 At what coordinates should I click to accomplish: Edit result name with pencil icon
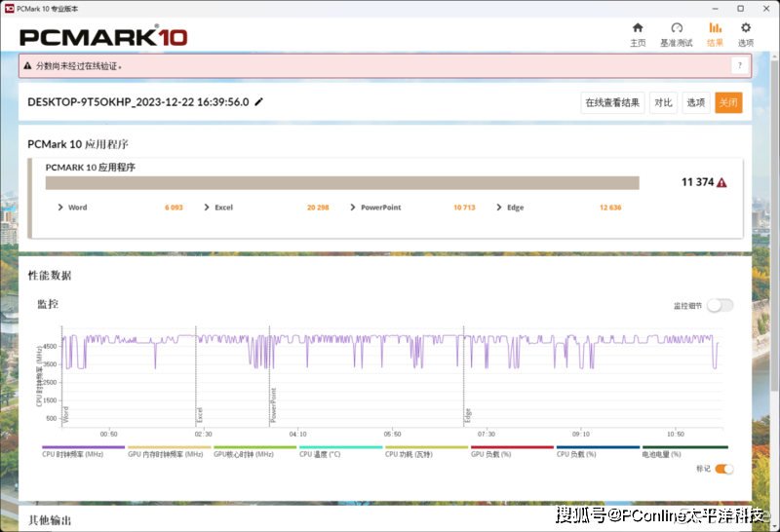(x=258, y=102)
